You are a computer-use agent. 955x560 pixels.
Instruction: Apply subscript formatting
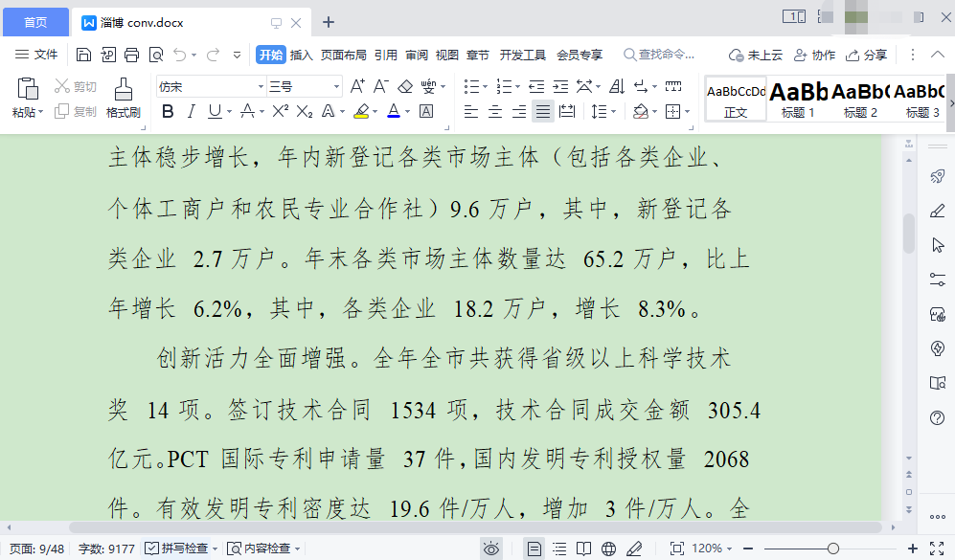tap(305, 111)
